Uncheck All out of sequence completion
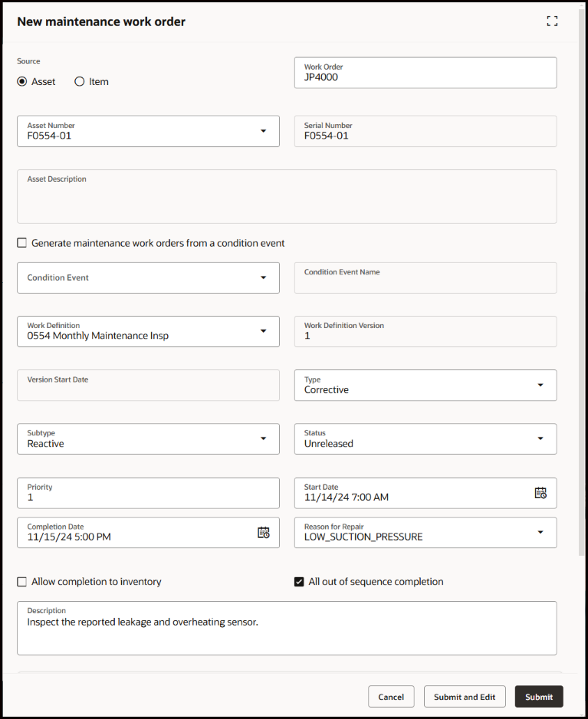 click(x=300, y=582)
